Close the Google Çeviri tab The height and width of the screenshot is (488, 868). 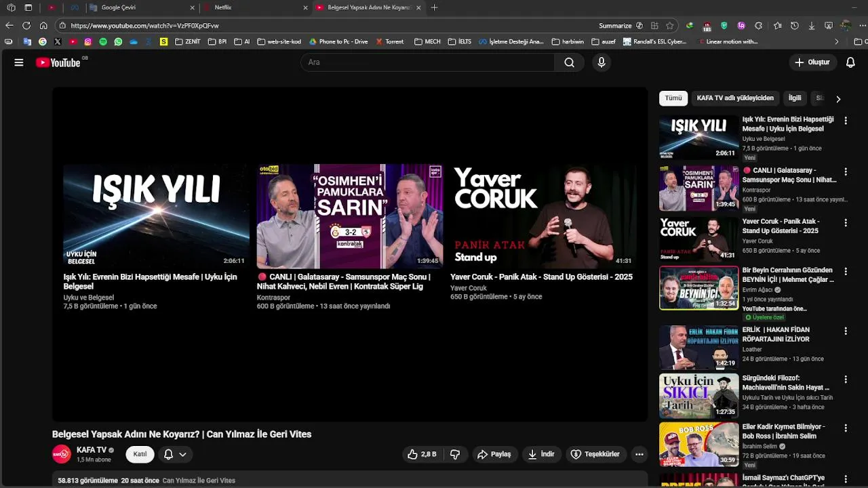pos(192,7)
